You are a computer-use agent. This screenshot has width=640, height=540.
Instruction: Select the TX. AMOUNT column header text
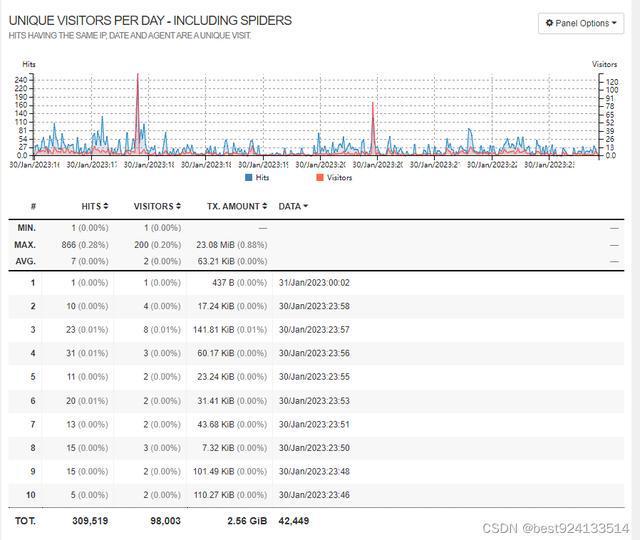[234, 206]
